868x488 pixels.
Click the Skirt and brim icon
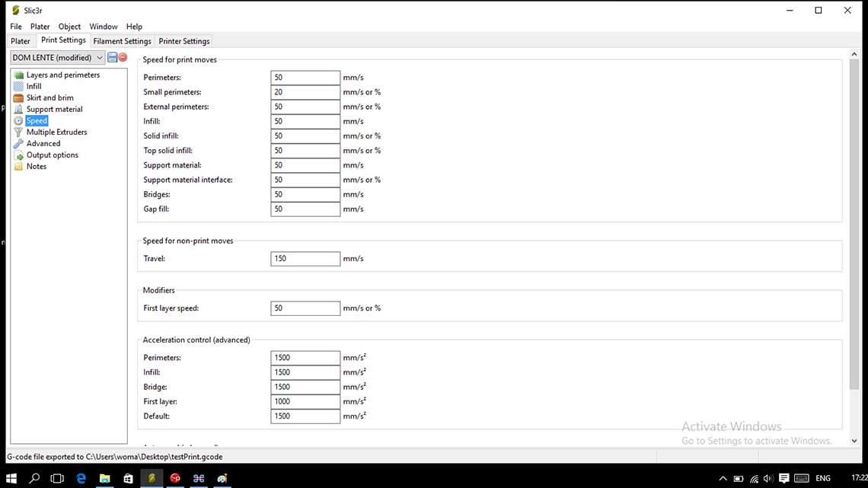(x=19, y=98)
